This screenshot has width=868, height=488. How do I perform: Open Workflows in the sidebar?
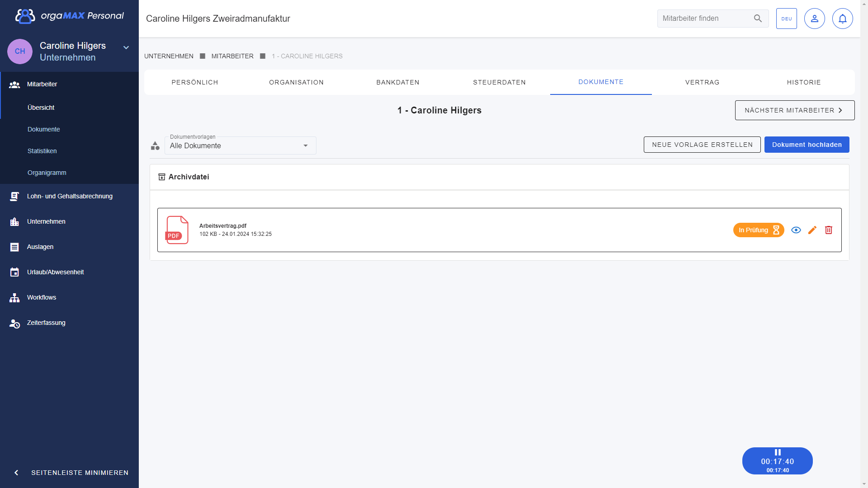(x=42, y=297)
